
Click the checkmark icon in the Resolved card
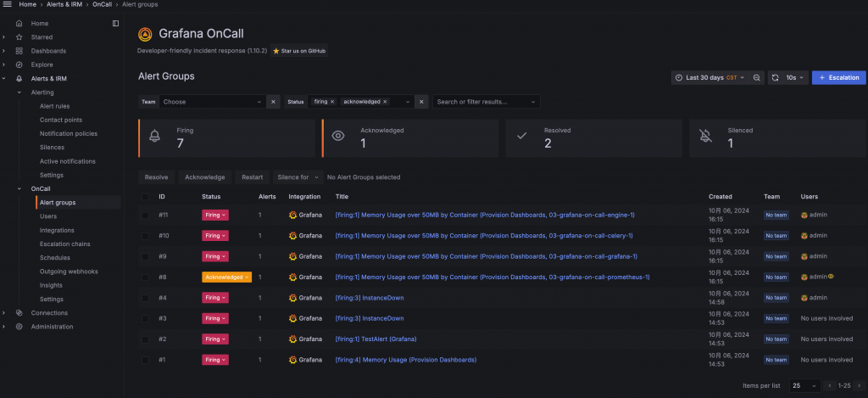coord(521,137)
